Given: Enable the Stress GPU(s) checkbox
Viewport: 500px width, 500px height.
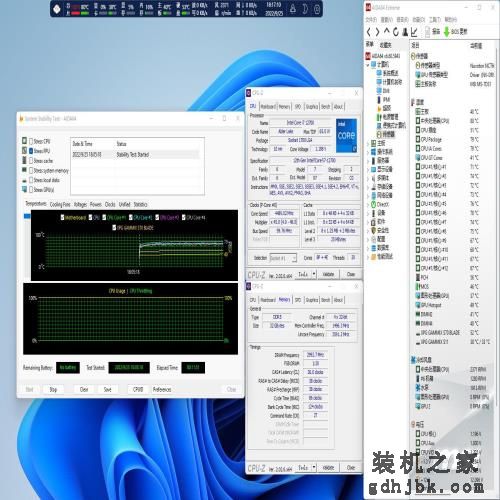Looking at the screenshot, I should click(x=31, y=190).
